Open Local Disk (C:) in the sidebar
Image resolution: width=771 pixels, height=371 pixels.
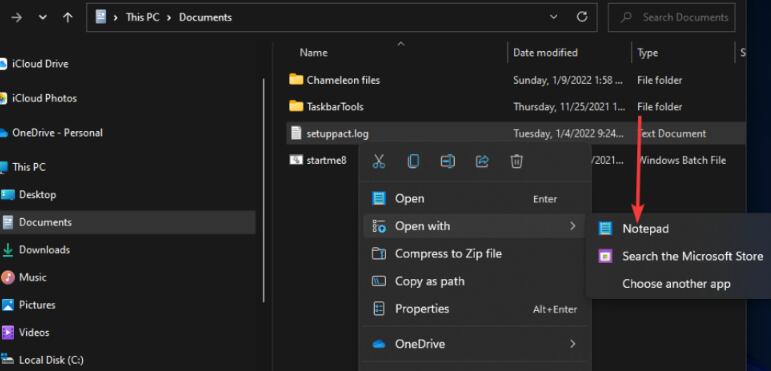51,360
